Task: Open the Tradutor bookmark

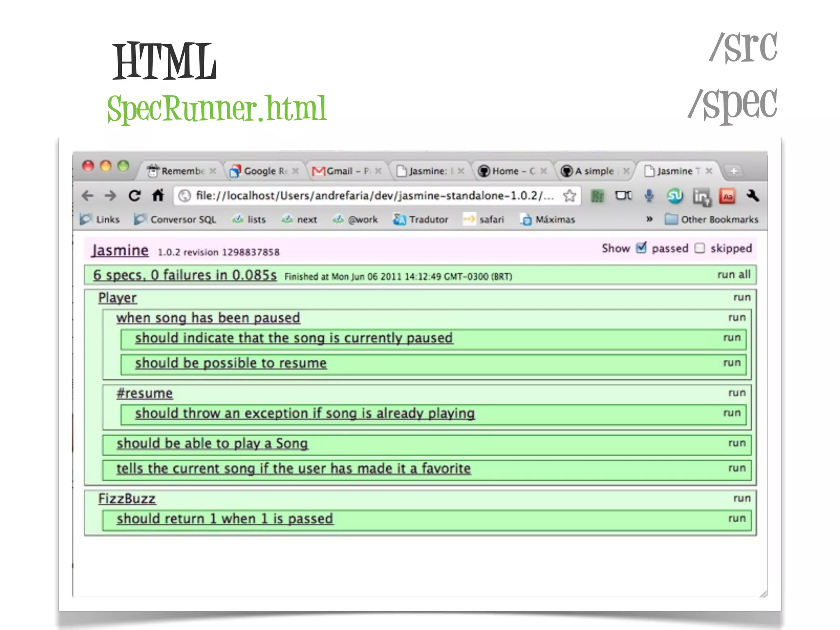Action: pyautogui.click(x=420, y=219)
